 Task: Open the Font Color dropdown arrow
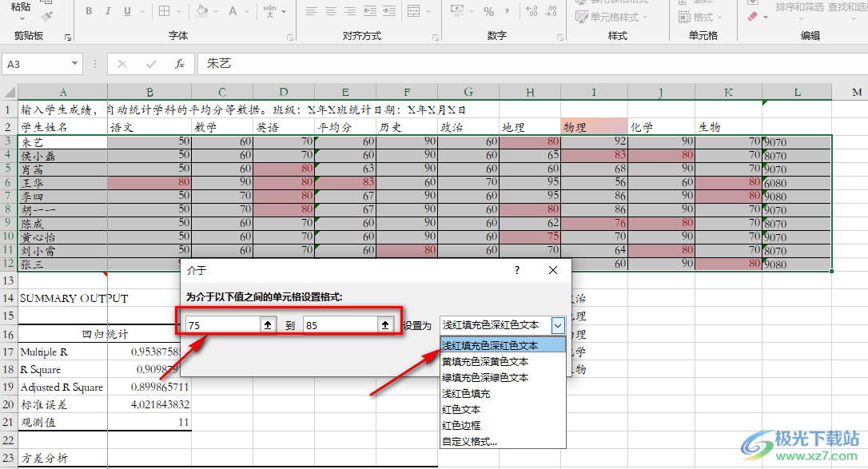[247, 11]
